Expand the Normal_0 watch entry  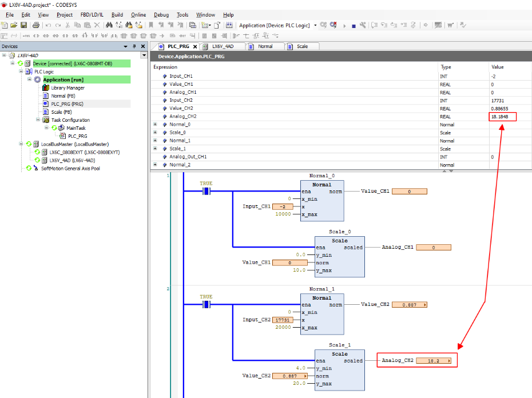pos(155,125)
